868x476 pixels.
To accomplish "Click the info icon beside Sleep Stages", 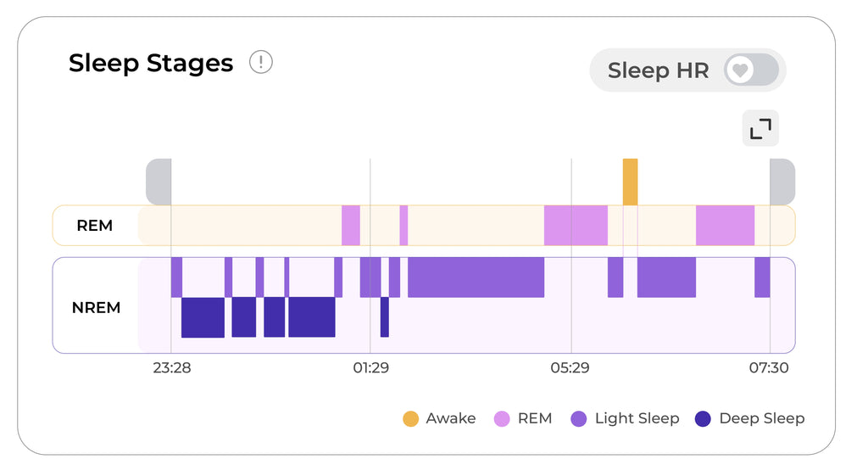I will pyautogui.click(x=261, y=62).
